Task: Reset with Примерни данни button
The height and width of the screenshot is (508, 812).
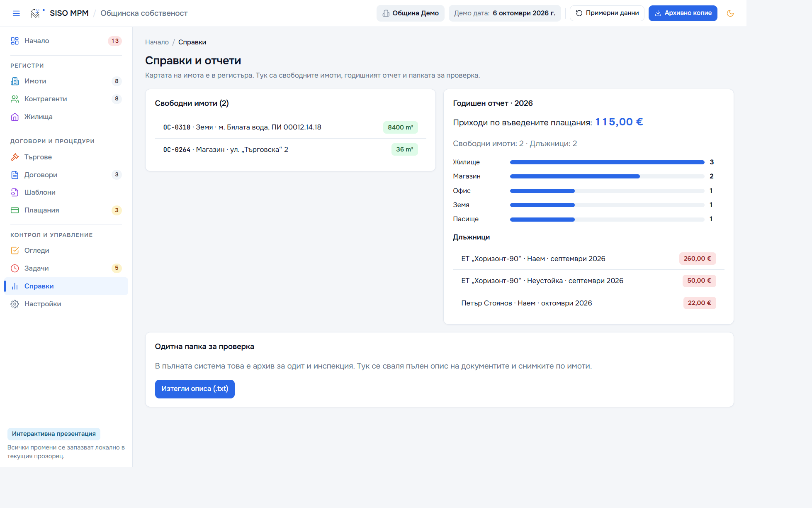Action: pos(607,13)
